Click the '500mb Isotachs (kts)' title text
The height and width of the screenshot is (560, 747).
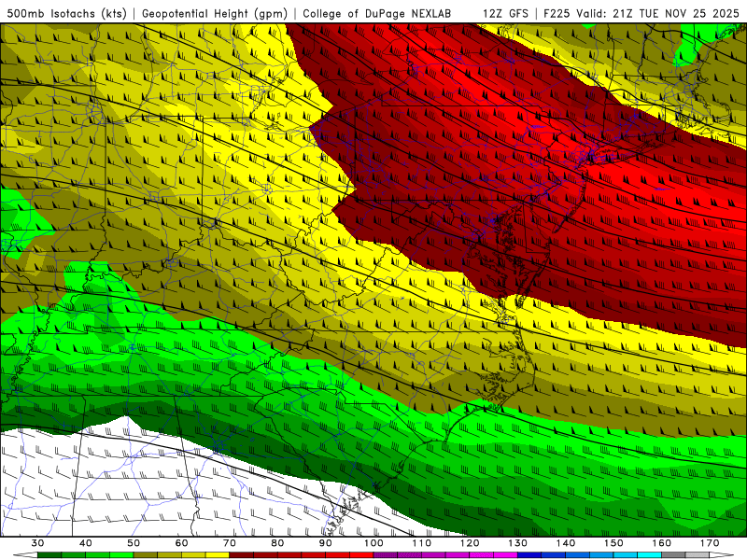(67, 13)
